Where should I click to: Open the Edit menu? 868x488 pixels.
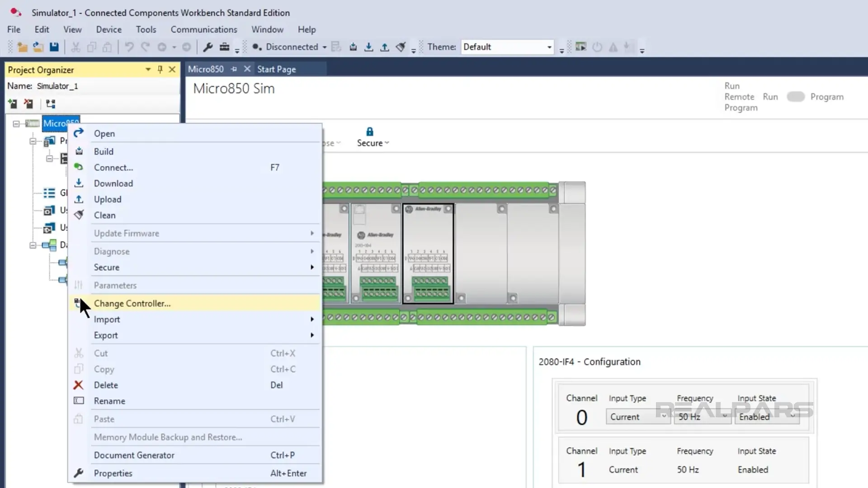(42, 29)
